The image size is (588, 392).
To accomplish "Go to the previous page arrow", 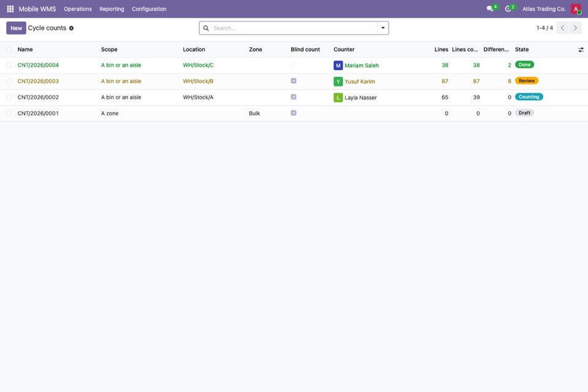I will coord(562,28).
